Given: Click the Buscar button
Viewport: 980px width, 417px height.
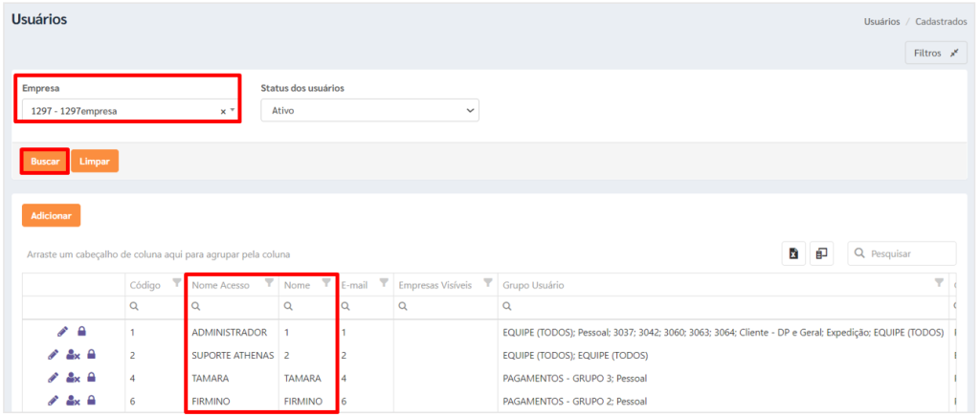Looking at the screenshot, I should 45,161.
